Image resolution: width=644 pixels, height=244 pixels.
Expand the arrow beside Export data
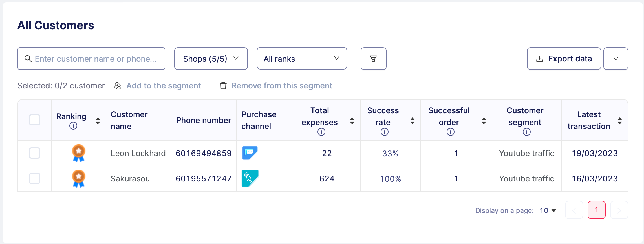coord(616,59)
